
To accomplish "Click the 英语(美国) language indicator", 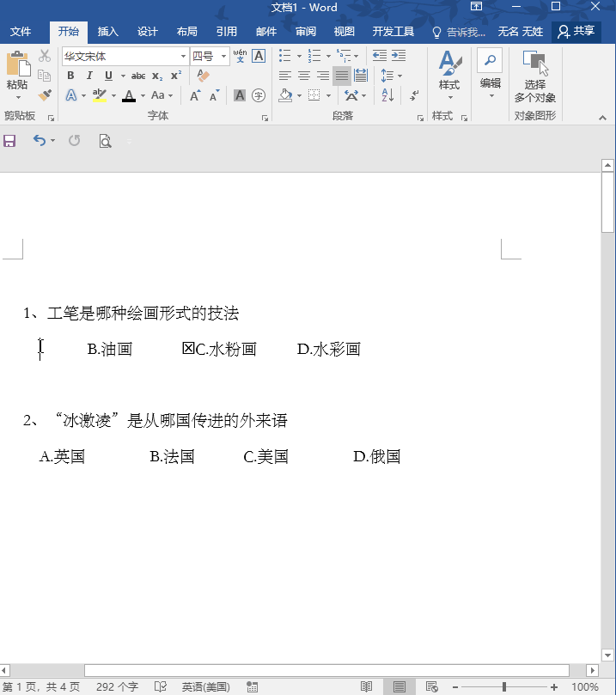I will (205, 687).
